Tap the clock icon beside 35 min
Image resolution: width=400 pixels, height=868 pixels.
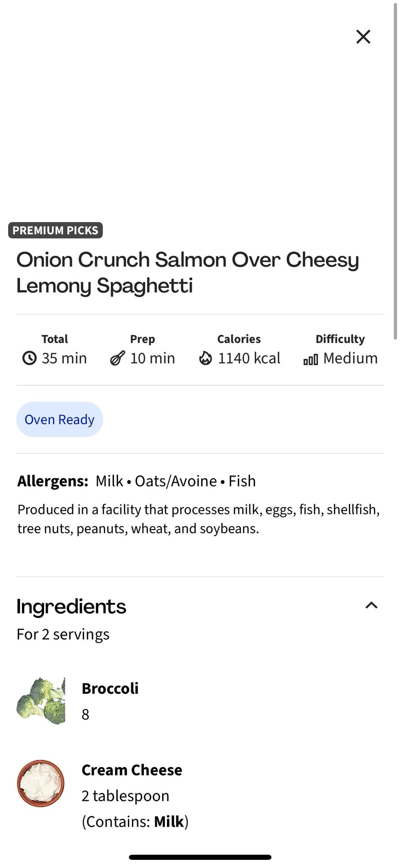click(30, 358)
